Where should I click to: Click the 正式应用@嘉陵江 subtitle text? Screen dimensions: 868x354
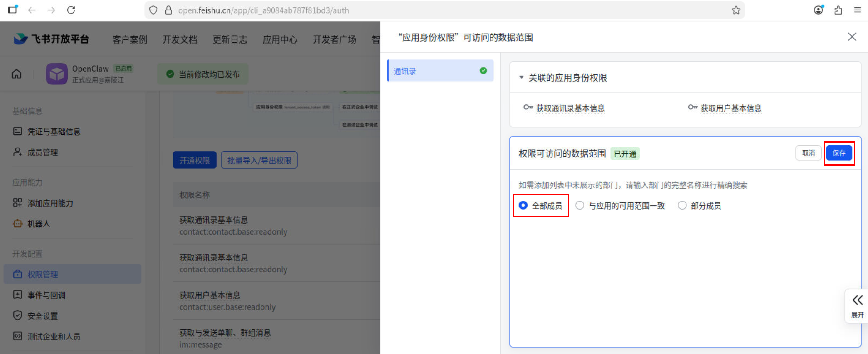coord(98,80)
